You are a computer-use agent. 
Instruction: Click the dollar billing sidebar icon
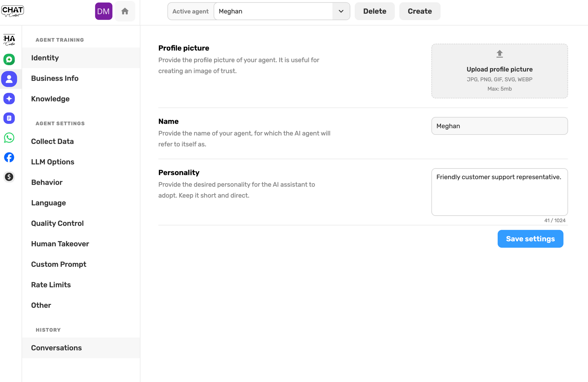coord(9,177)
